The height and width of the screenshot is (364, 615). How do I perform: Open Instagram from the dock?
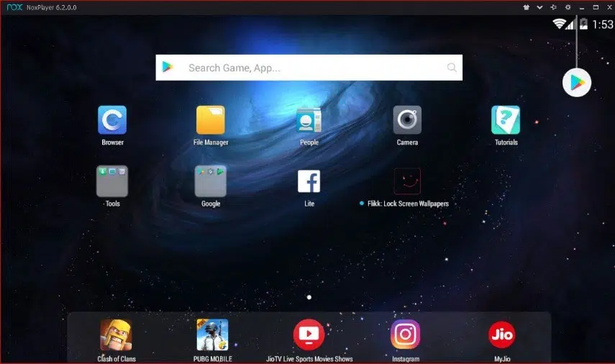pyautogui.click(x=405, y=335)
